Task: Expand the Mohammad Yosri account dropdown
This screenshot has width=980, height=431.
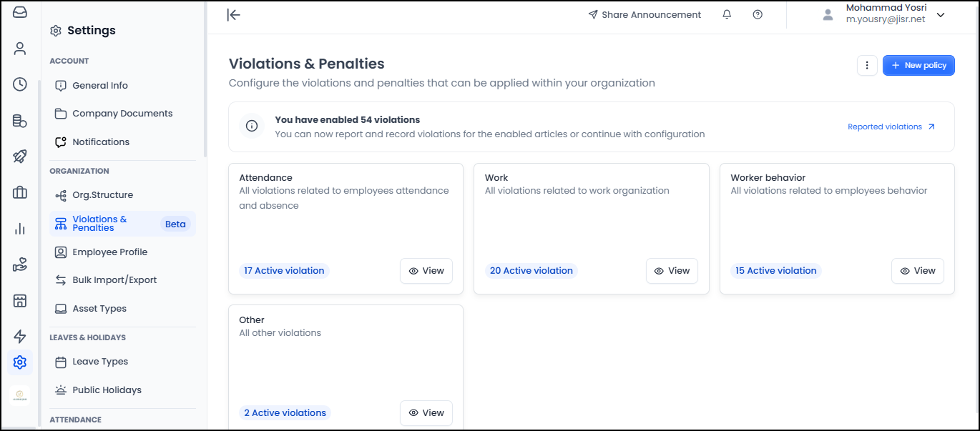Action: pyautogui.click(x=940, y=15)
